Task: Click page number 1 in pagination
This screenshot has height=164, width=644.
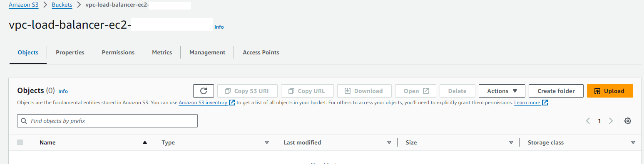Action: click(x=599, y=121)
